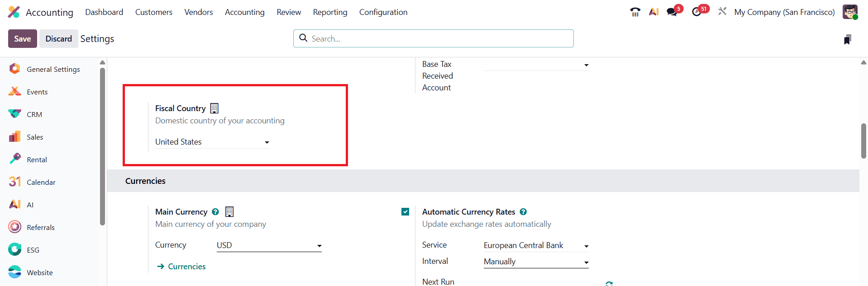Open the Base Tax Received Account dropdown
868x286 pixels.
536,65
